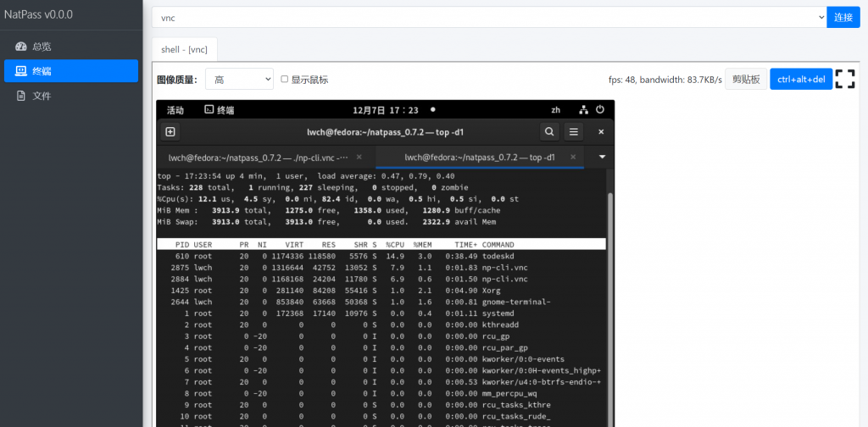Expand the terminal tab list arrow
Viewport: 868px width, 427px height.
602,157
